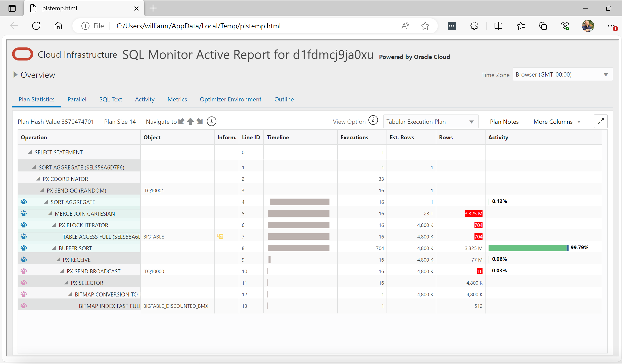This screenshot has width=622, height=364.
Task: Navigate to next plan operation arrow
Action: click(200, 122)
